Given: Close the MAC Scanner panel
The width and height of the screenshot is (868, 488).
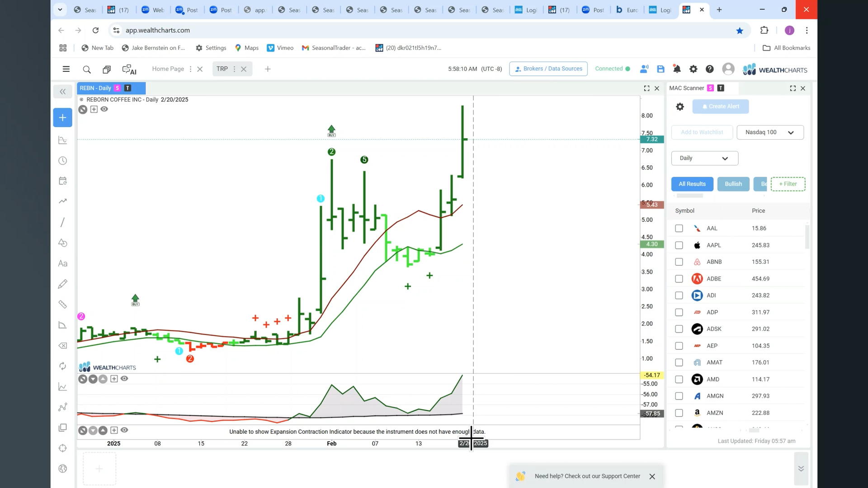Looking at the screenshot, I should coord(803,89).
